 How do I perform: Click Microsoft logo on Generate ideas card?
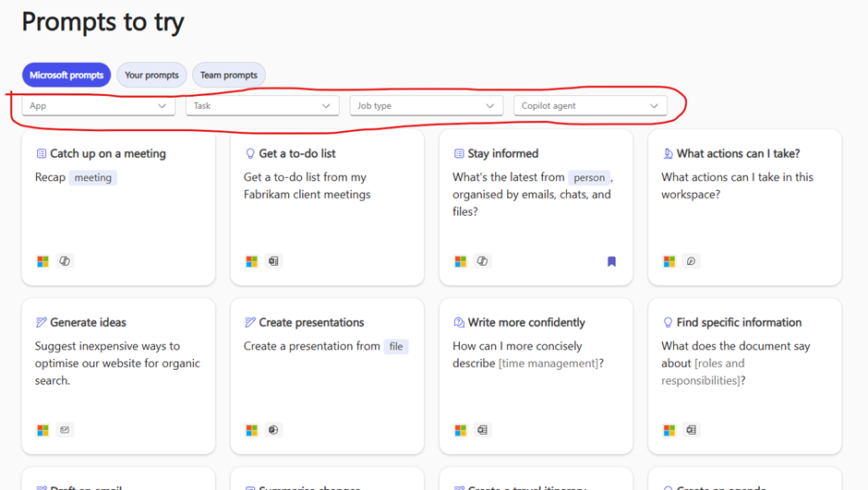click(42, 430)
